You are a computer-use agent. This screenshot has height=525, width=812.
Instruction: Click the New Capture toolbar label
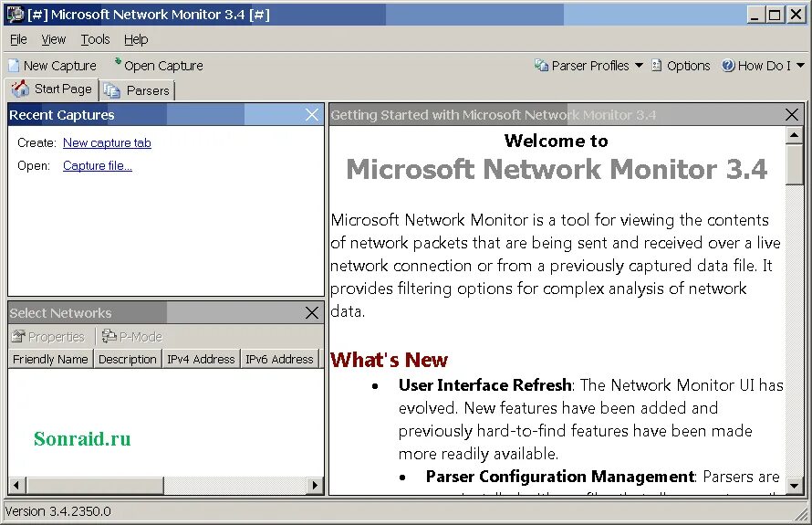(60, 66)
